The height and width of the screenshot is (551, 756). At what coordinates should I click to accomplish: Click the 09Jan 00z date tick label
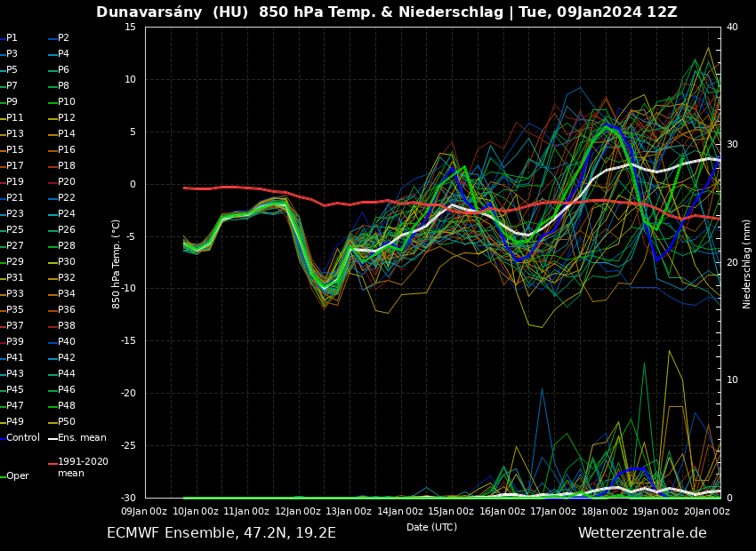(144, 511)
